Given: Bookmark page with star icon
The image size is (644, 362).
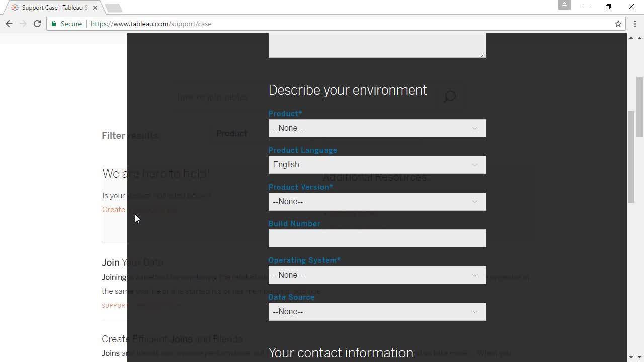Looking at the screenshot, I should [618, 24].
